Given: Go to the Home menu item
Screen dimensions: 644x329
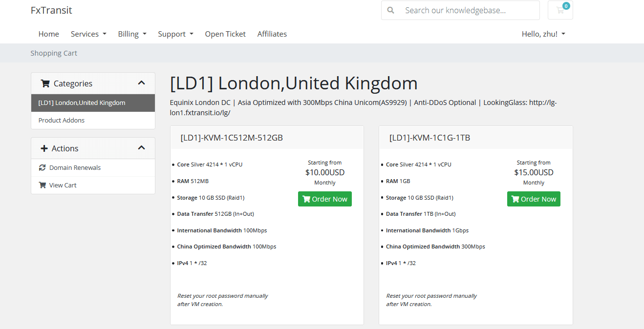Looking at the screenshot, I should coord(49,34).
